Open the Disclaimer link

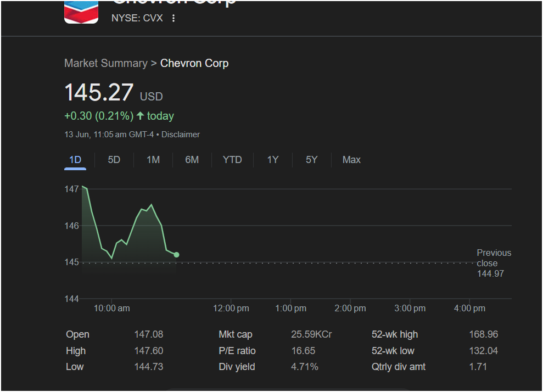(x=181, y=135)
